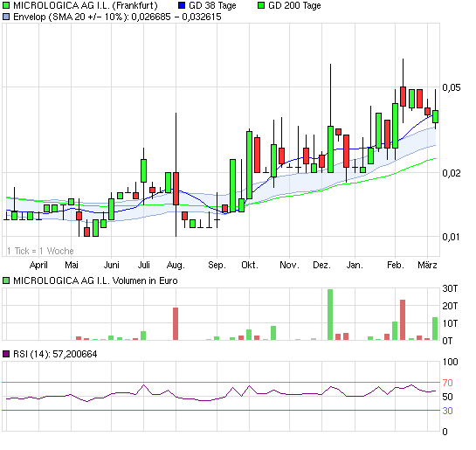The image size is (476, 450).
Task: Click the red August volume bar
Action: (176, 323)
